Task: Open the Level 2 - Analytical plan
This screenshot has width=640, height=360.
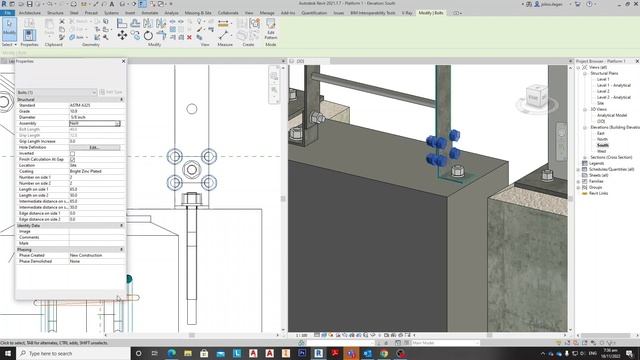Action: coord(613,97)
